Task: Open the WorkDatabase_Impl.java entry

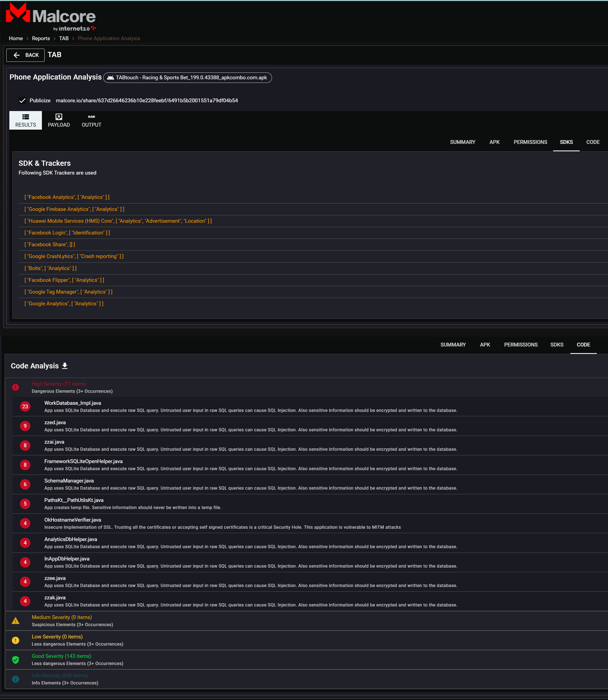Action: point(310,407)
